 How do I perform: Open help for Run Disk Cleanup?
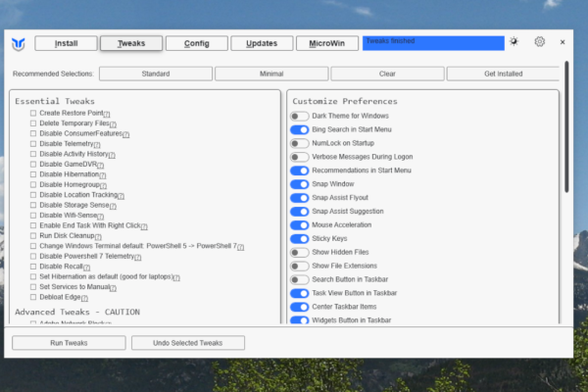98,237
